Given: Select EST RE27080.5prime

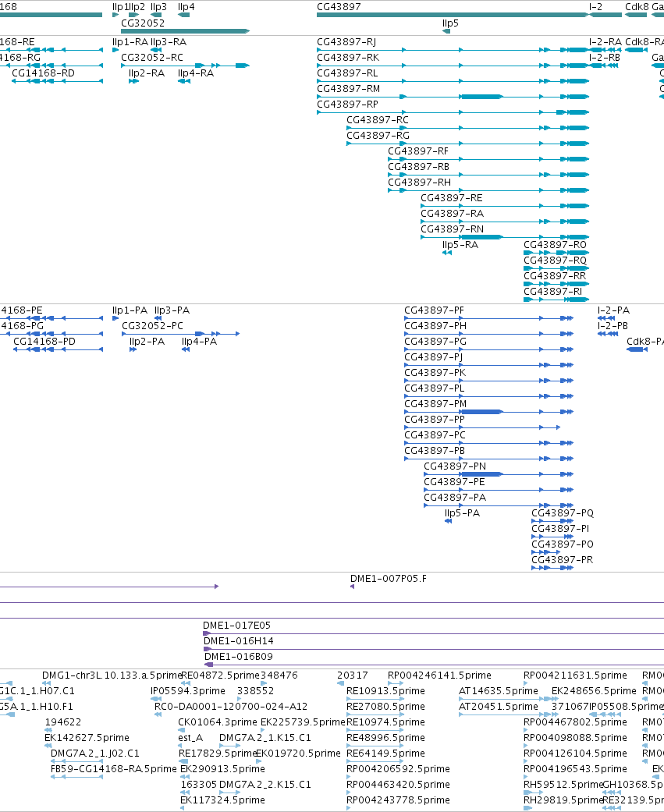Looking at the screenshot, I should point(386,706).
